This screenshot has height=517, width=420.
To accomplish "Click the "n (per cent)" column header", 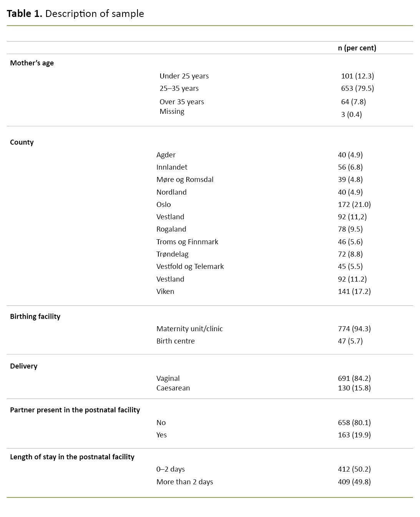I will click(x=357, y=48).
